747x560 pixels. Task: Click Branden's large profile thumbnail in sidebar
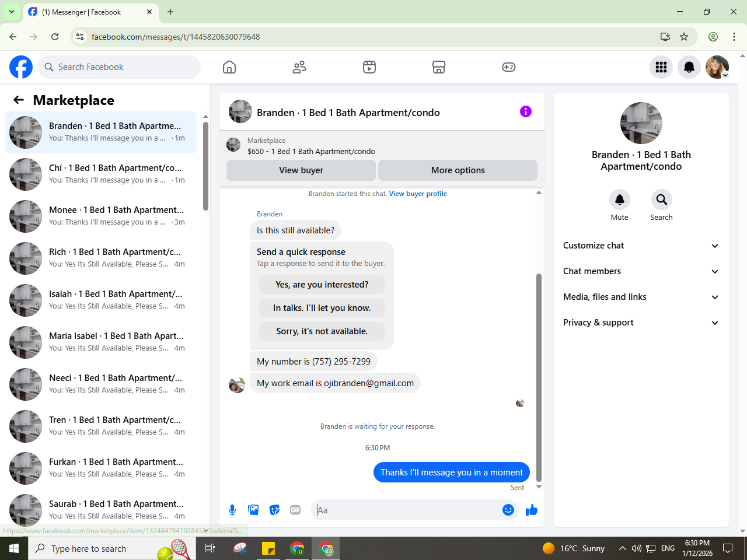pos(641,123)
